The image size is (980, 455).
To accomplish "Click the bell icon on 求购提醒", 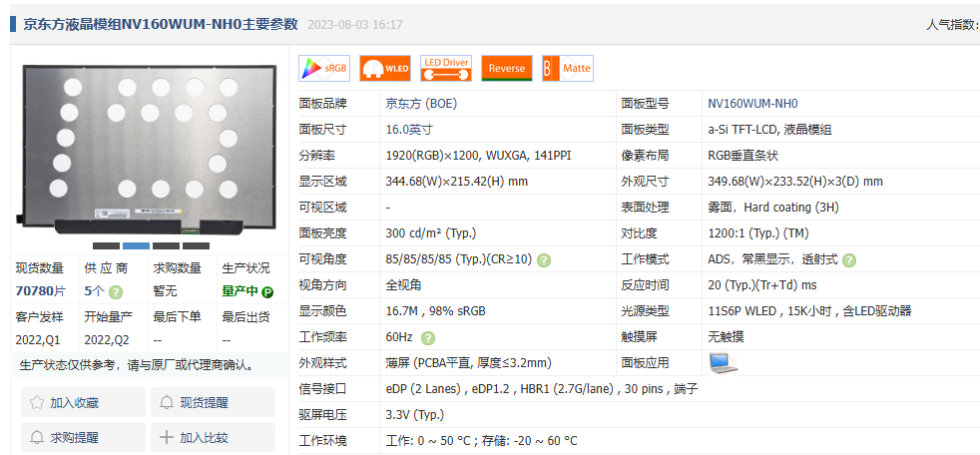I will point(37,437).
